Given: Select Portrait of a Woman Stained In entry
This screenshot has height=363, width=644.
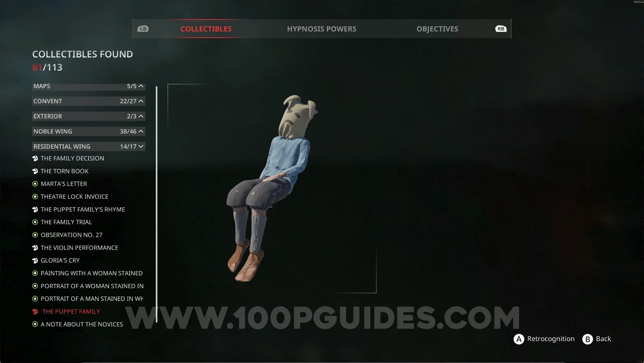Looking at the screenshot, I should (x=92, y=286).
